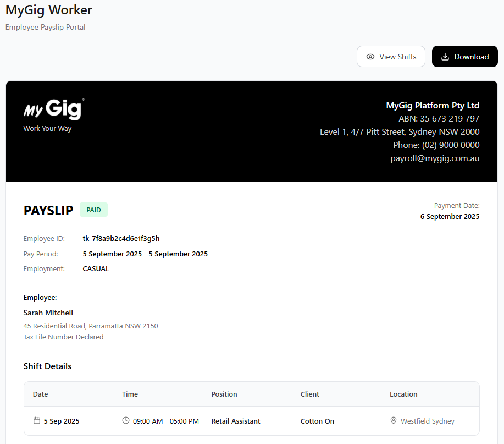
Task: Click the Cotton On client cell
Action: [x=317, y=421]
